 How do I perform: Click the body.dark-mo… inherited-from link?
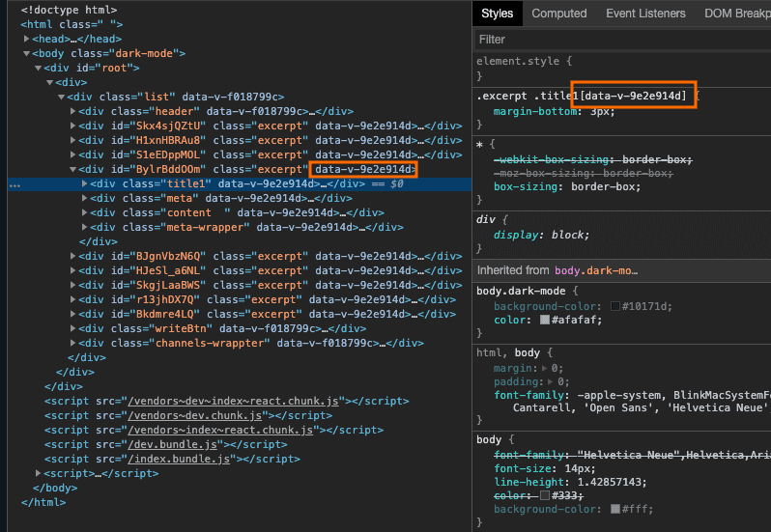point(596,270)
